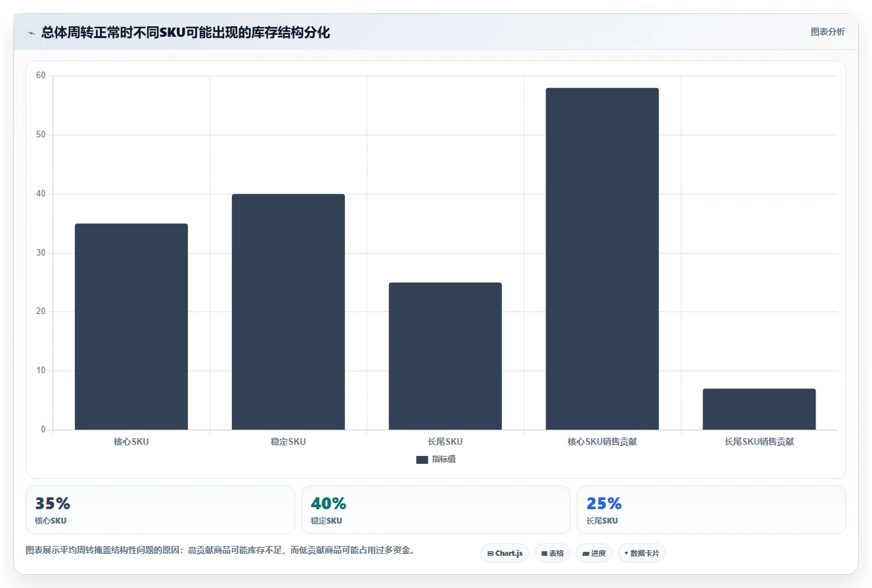The width and height of the screenshot is (872, 588).
Task: Click the 长尾SKU x-axis label
Action: [x=446, y=441]
